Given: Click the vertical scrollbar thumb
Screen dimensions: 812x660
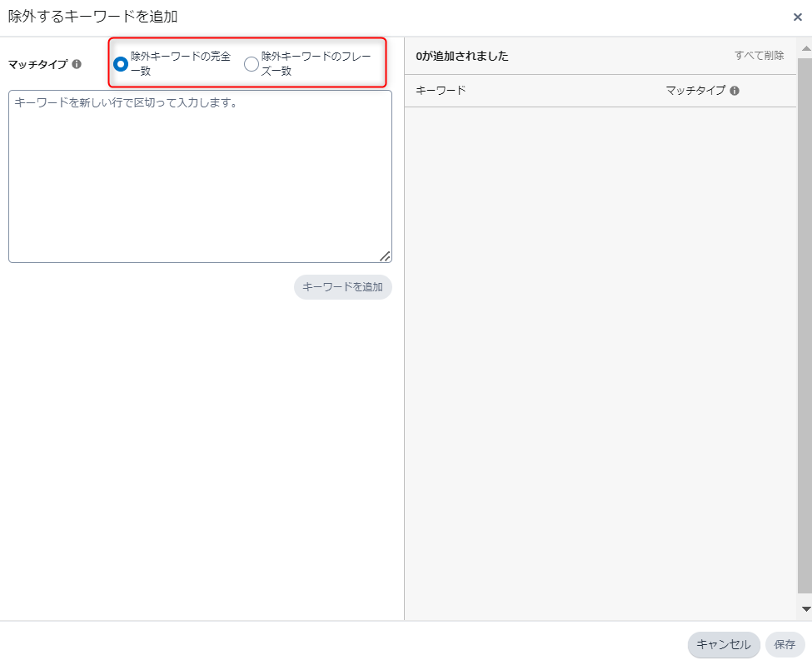Looking at the screenshot, I should (805, 324).
